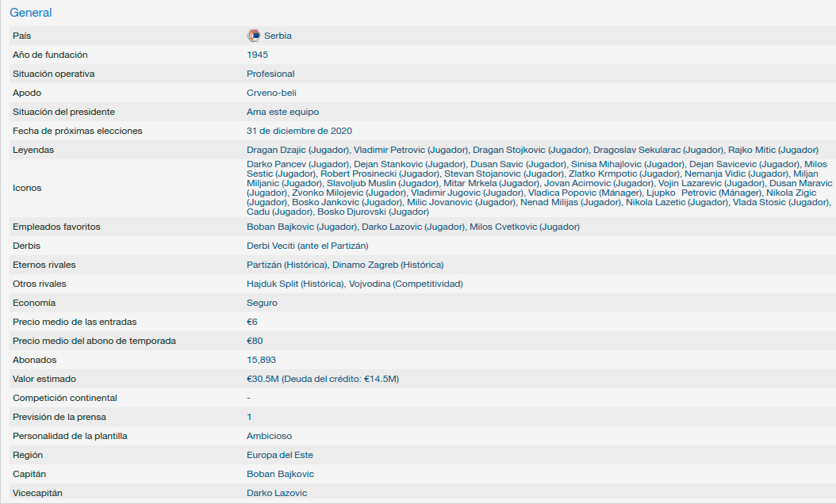Open Derbi Veciti derby link

point(307,246)
